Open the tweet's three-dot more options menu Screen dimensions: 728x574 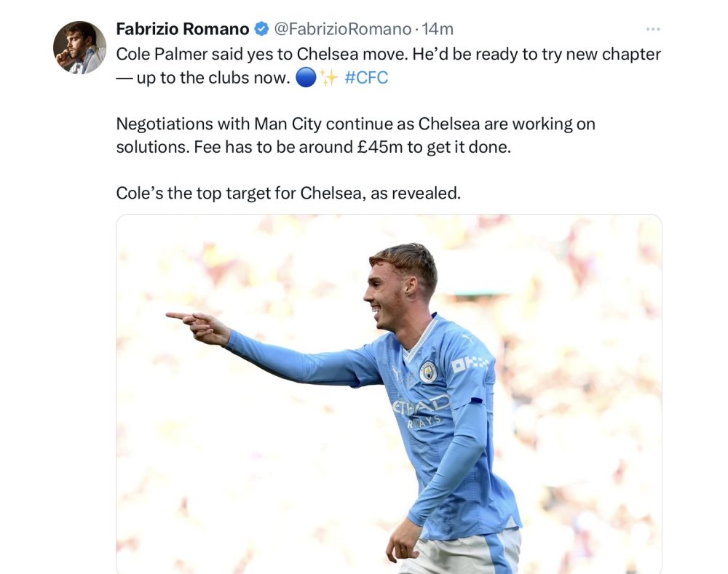point(653,29)
